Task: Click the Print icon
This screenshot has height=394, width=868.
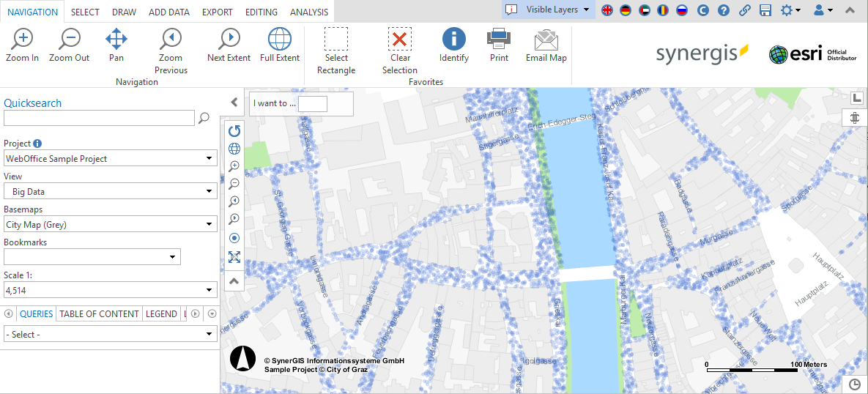Action: tap(499, 39)
